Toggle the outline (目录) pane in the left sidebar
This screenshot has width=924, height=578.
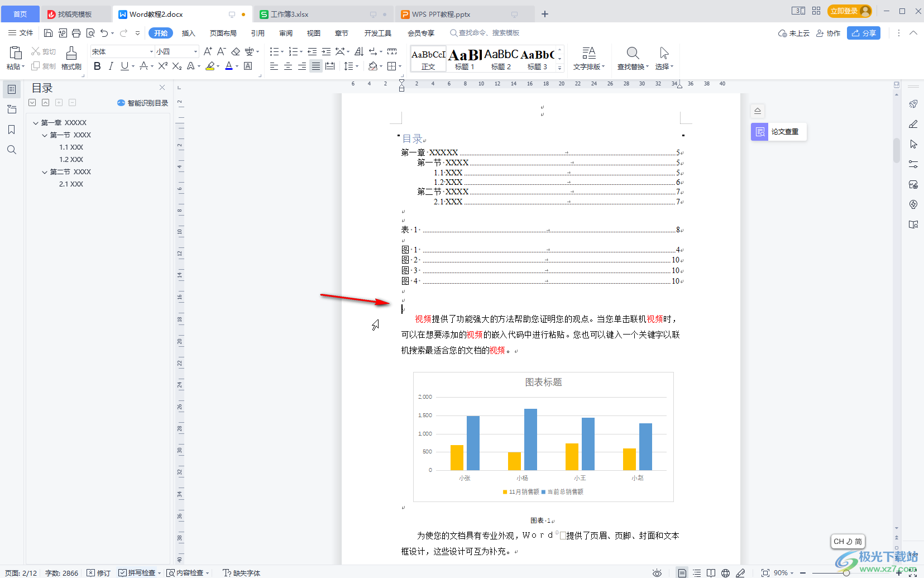click(12, 89)
